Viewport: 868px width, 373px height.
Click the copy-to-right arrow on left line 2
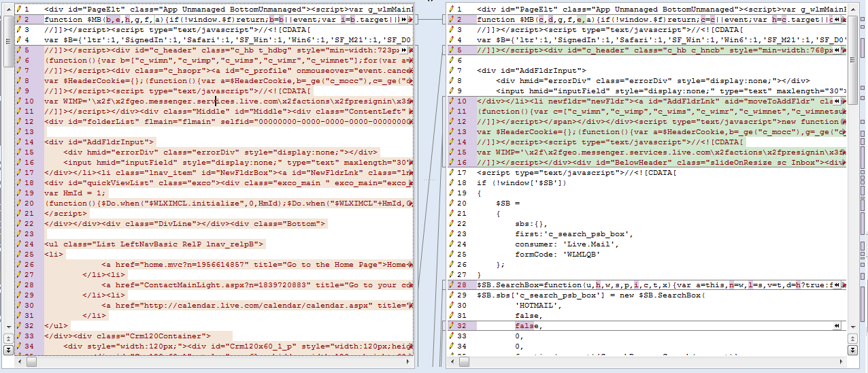(x=403, y=20)
